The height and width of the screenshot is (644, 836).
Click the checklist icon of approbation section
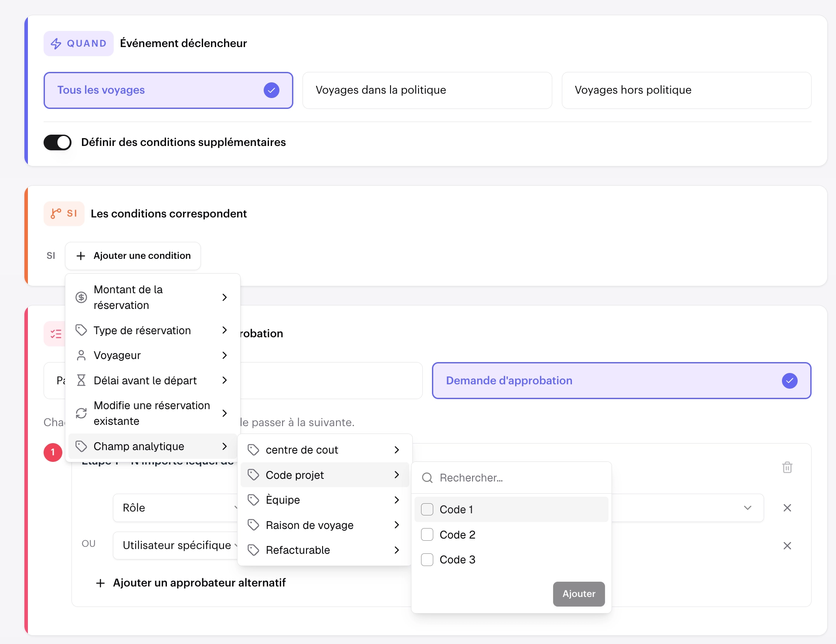click(x=56, y=334)
